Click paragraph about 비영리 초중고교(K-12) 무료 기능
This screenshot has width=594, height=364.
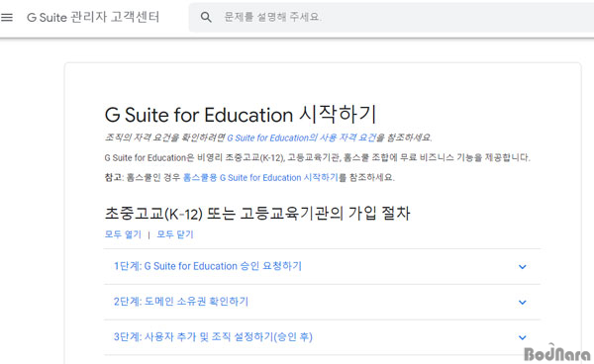click(317, 158)
